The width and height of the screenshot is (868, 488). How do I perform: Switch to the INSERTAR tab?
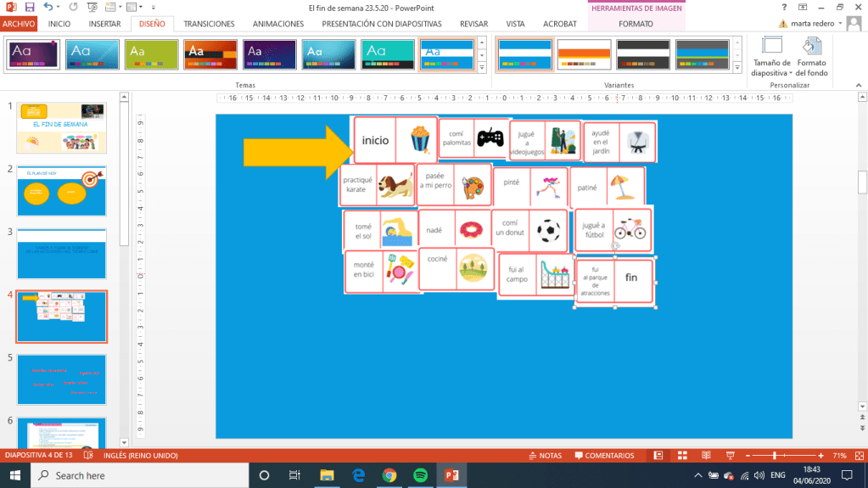(104, 24)
